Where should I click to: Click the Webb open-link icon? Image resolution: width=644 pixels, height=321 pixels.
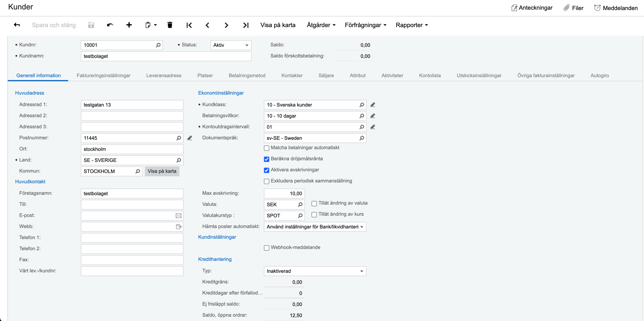point(179,227)
